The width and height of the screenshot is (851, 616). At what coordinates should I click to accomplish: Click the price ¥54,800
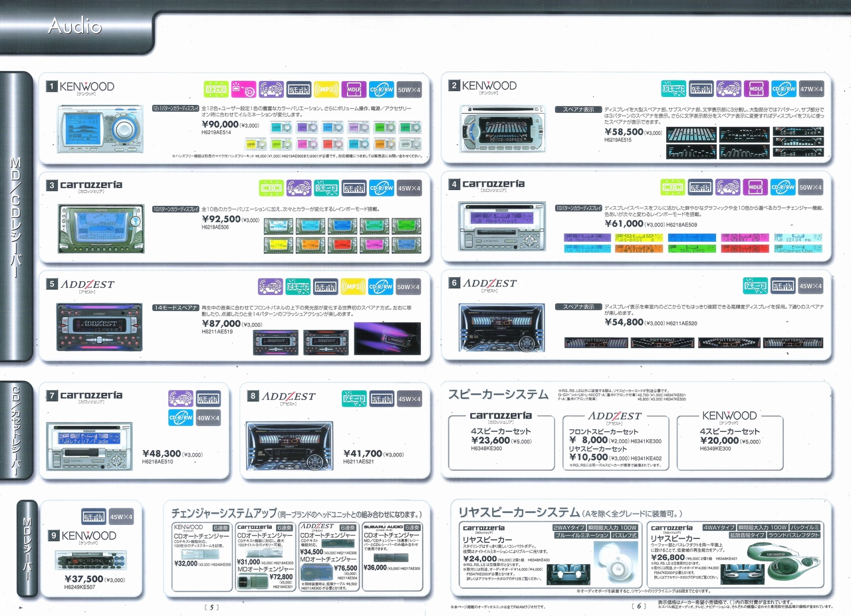tap(624, 322)
